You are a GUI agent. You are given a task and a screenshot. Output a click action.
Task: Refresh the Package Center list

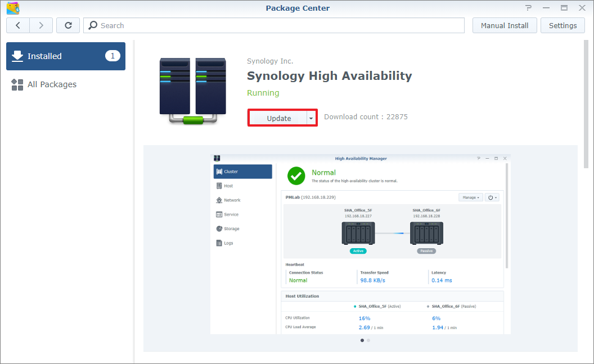tap(68, 25)
